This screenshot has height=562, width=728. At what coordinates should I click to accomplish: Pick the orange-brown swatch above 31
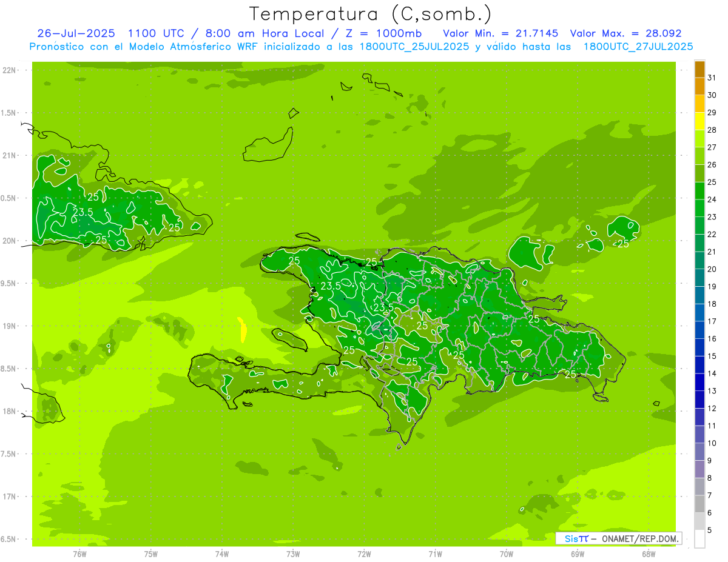click(x=699, y=69)
